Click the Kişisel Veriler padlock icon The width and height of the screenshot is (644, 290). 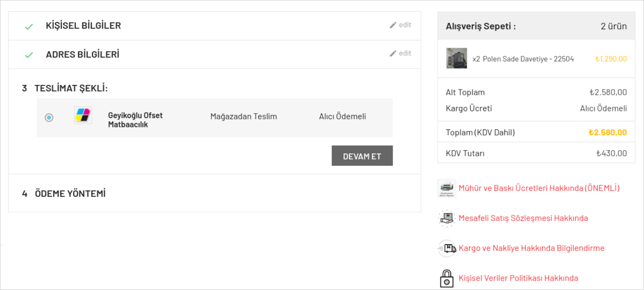click(x=447, y=278)
